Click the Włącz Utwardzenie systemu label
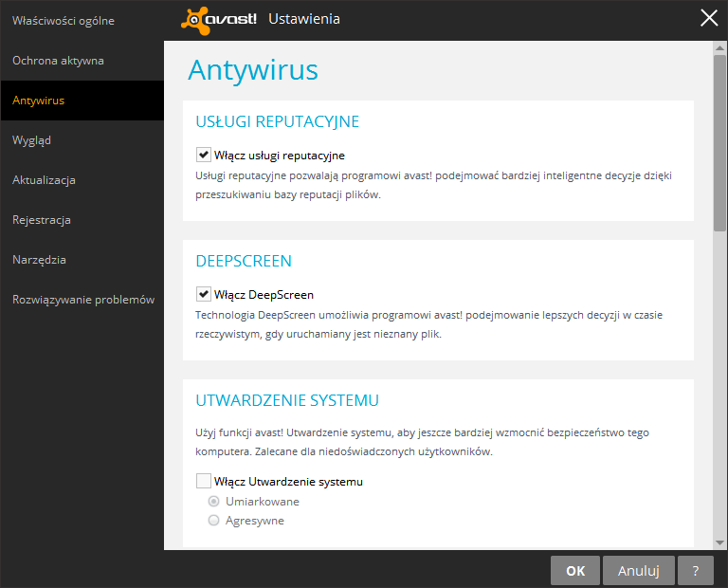 coord(288,482)
